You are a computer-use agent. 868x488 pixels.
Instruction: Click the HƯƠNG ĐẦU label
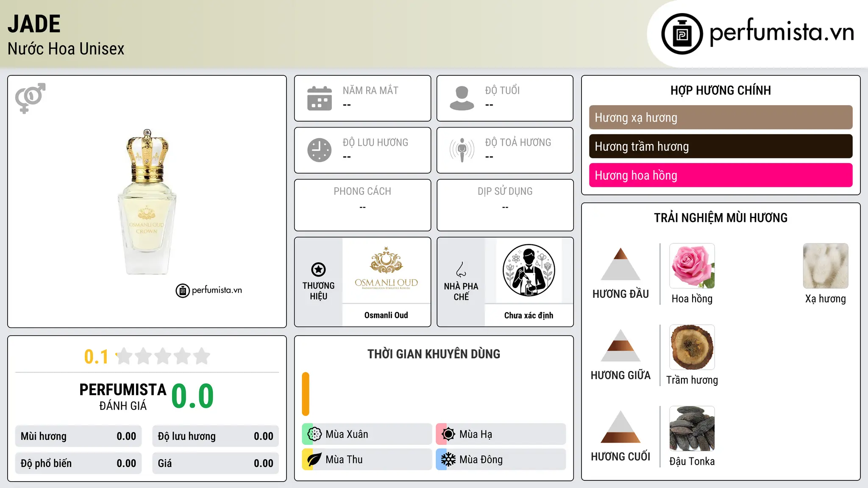point(620,294)
